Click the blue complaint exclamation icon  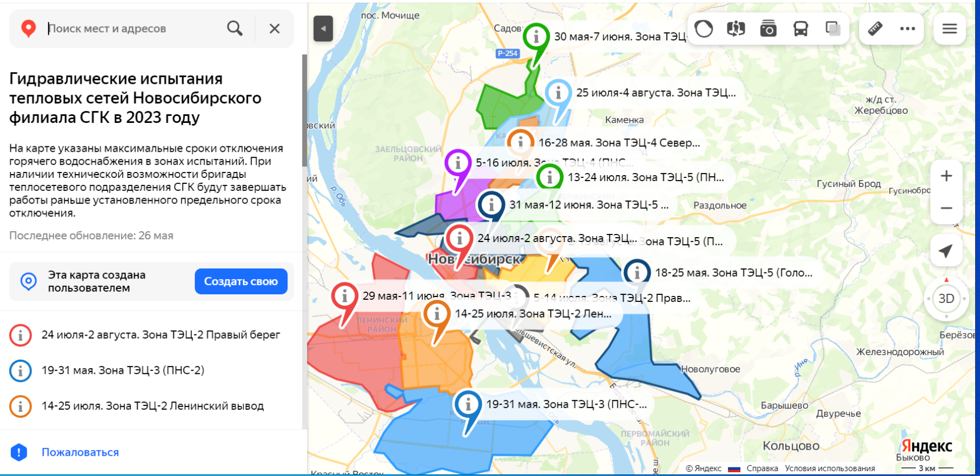coord(19,452)
